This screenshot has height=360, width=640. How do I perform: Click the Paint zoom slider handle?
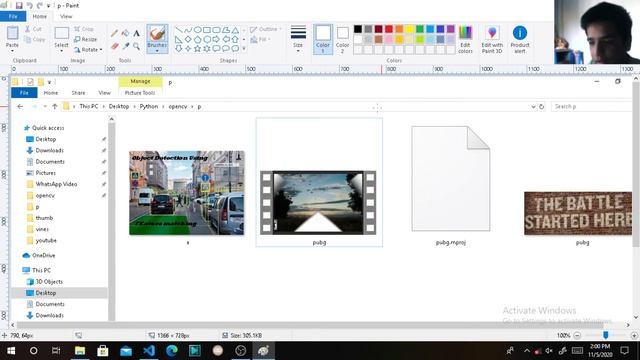[606, 335]
